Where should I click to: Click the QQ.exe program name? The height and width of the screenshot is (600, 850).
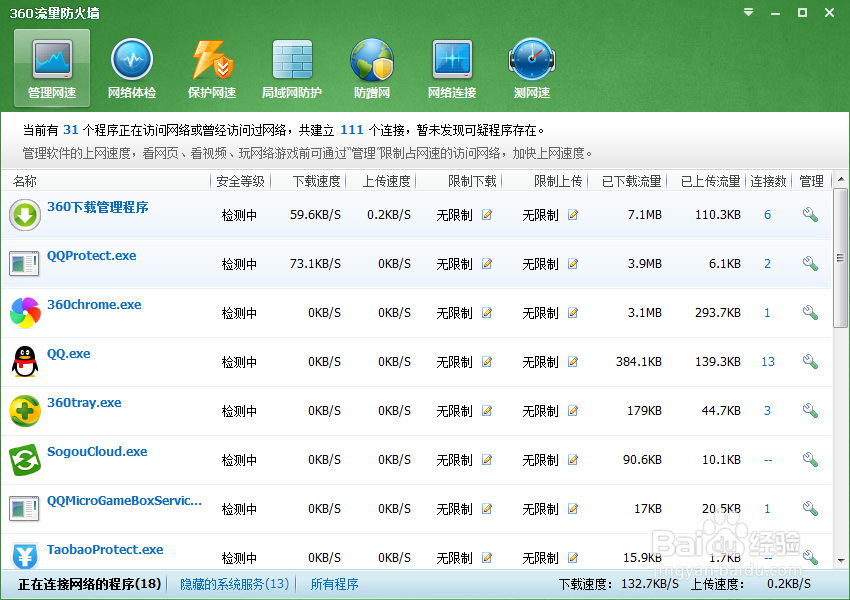(x=68, y=354)
